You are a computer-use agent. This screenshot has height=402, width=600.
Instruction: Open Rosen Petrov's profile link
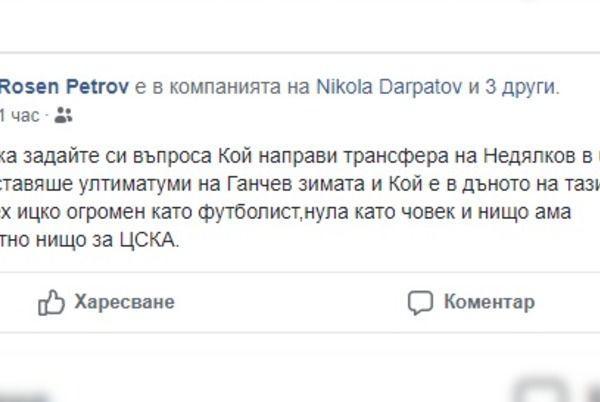click(64, 87)
